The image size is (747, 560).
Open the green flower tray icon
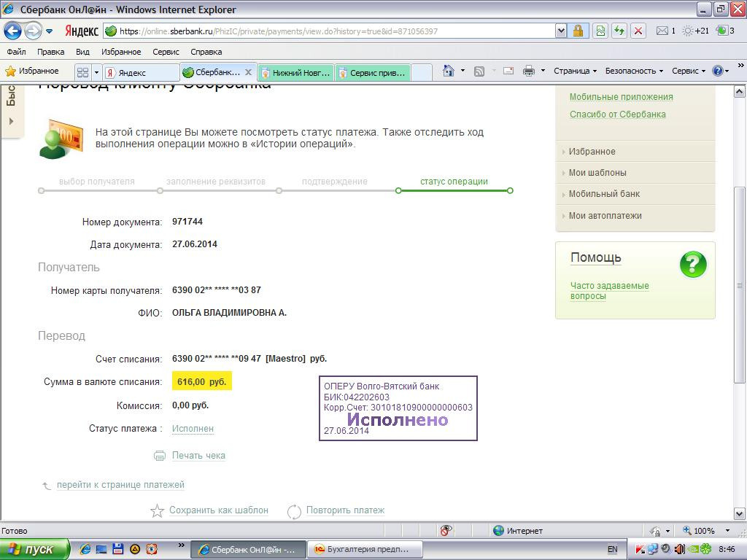705,549
